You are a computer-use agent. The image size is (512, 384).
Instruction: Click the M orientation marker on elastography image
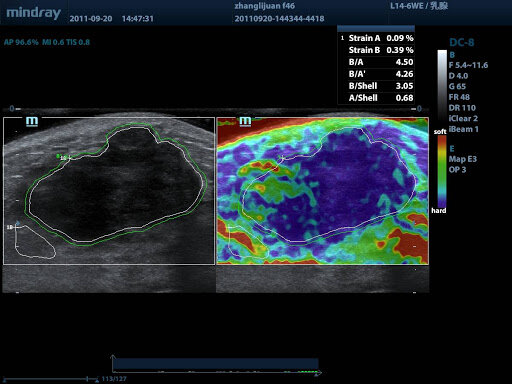pyautogui.click(x=245, y=122)
